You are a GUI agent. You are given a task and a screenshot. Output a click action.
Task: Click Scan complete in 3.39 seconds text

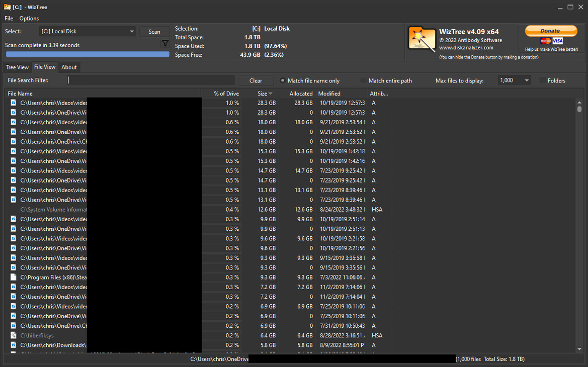(x=42, y=45)
